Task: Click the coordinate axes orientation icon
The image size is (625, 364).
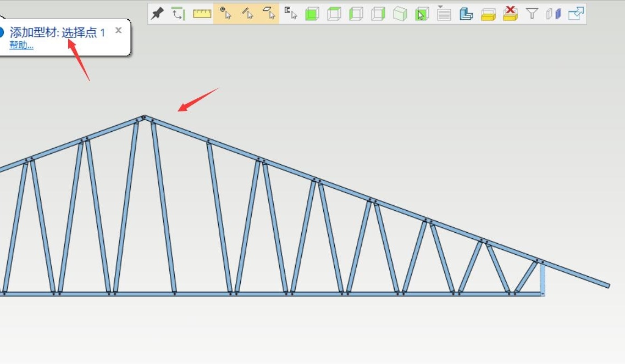Action: [x=179, y=14]
